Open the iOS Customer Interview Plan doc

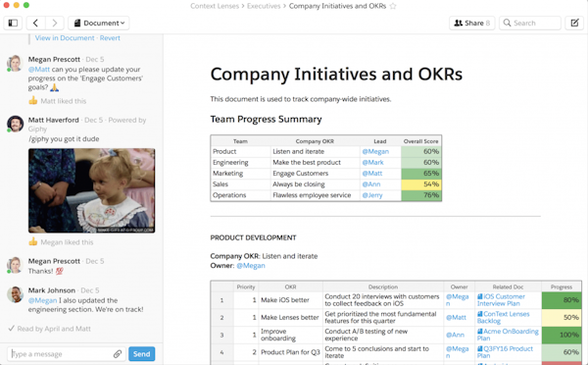pos(501,299)
